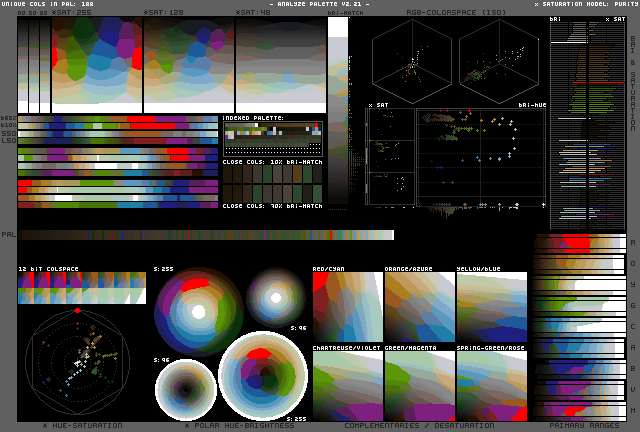Click the bri-hue scatter plot

tap(480, 157)
